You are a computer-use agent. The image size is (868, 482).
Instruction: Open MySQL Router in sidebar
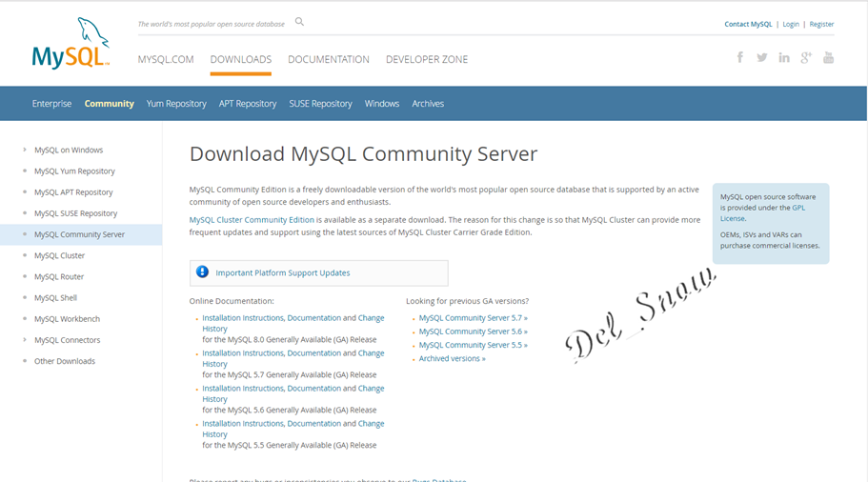(x=59, y=276)
